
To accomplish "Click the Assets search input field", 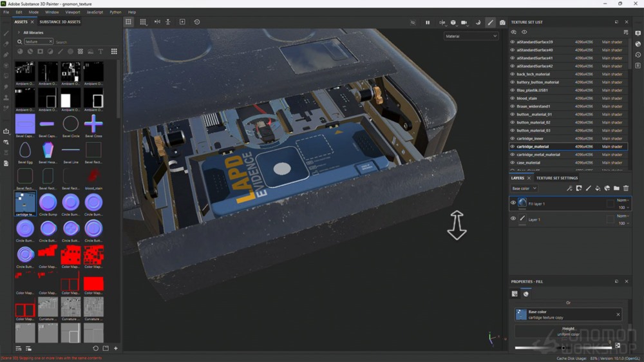I will (x=86, y=42).
